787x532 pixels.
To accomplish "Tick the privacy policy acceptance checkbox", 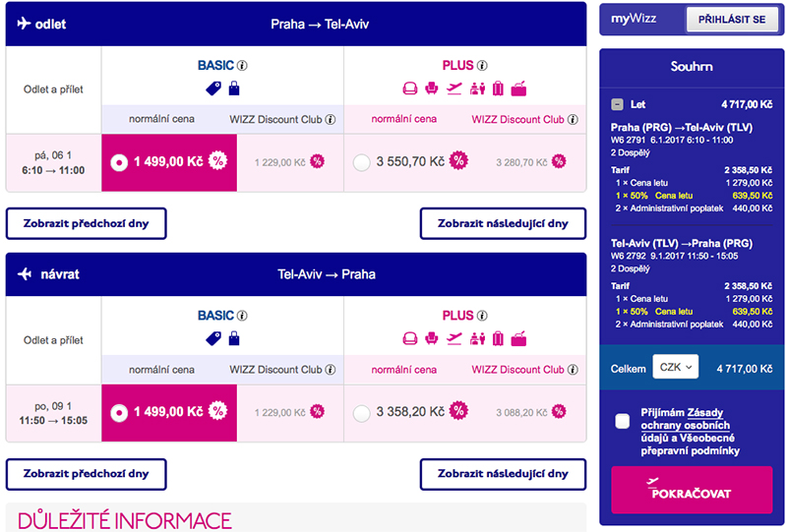I will coord(622,421).
